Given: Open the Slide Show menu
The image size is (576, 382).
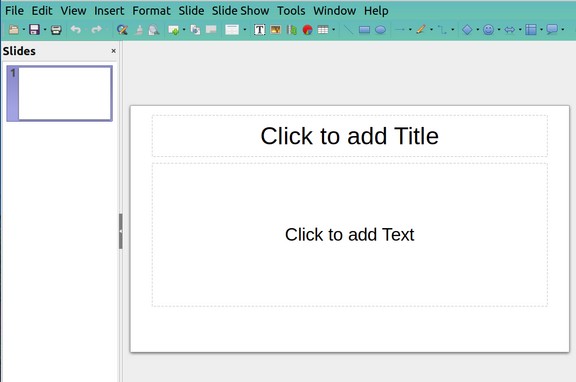Looking at the screenshot, I should pos(241,11).
